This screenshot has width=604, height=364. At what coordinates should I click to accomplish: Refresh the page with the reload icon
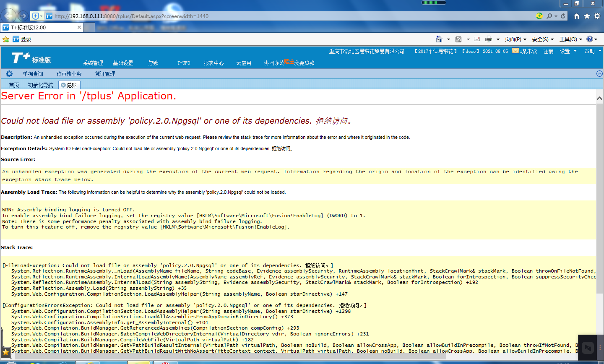[563, 16]
